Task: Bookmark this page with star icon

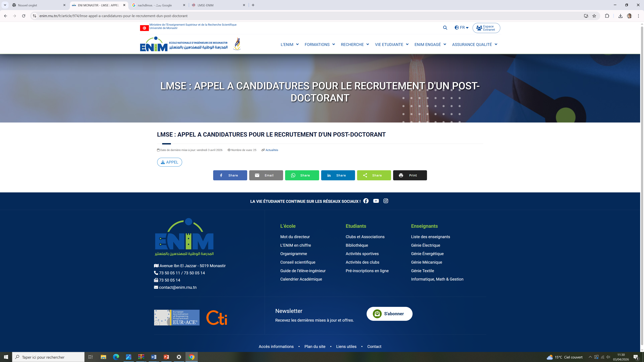Action: [x=594, y=16]
